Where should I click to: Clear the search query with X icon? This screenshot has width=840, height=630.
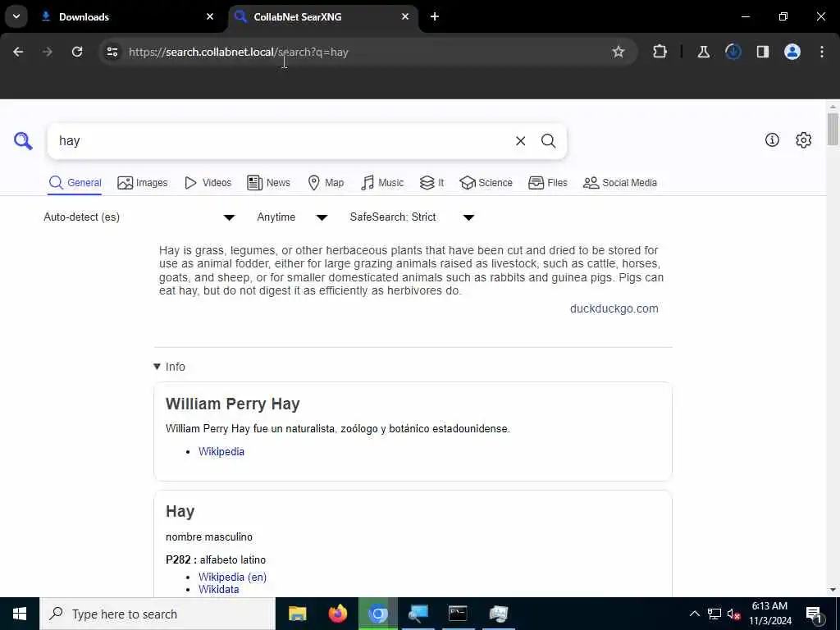click(520, 141)
